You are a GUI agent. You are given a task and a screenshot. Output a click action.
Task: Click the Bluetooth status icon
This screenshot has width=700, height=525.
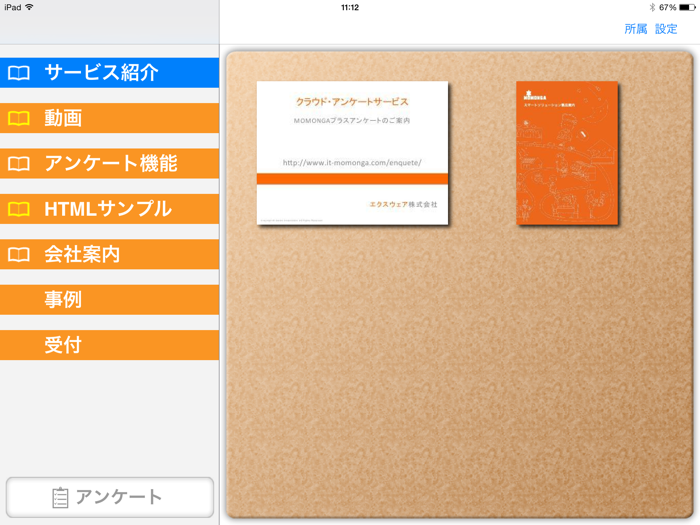[652, 7]
